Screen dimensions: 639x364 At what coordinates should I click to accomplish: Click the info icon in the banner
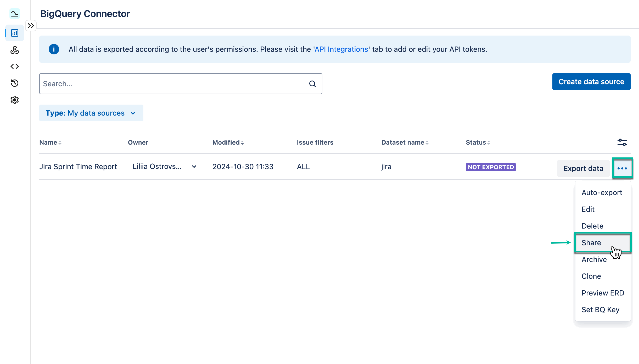54,49
